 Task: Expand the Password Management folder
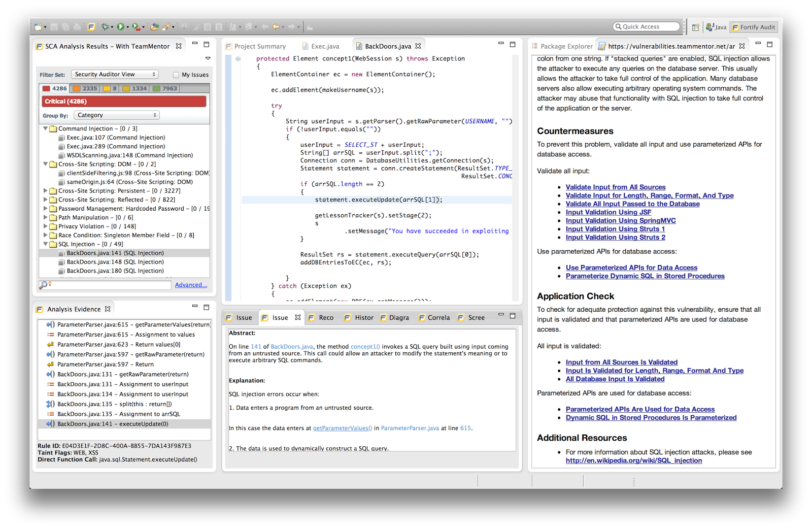coord(45,209)
